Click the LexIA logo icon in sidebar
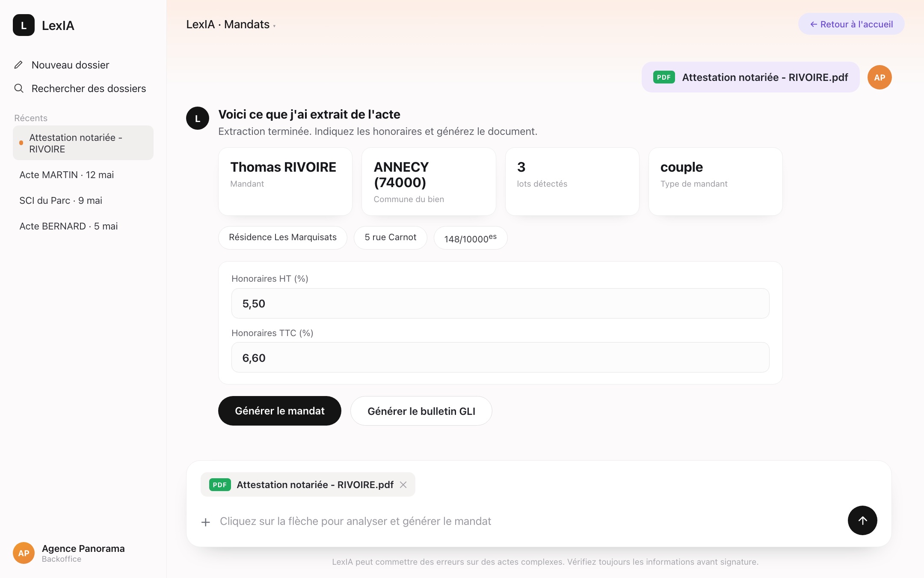 pos(24,25)
